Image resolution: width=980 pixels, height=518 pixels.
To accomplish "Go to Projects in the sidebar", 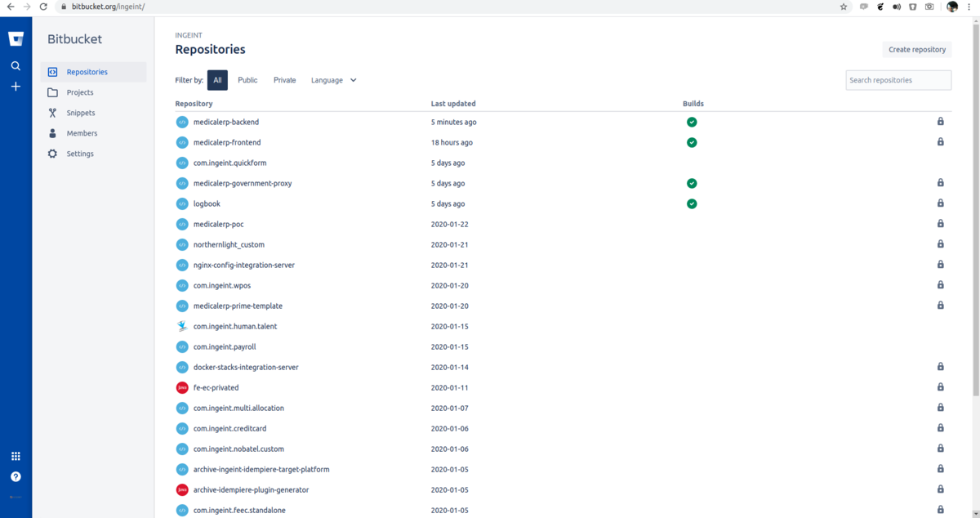I will 80,92.
